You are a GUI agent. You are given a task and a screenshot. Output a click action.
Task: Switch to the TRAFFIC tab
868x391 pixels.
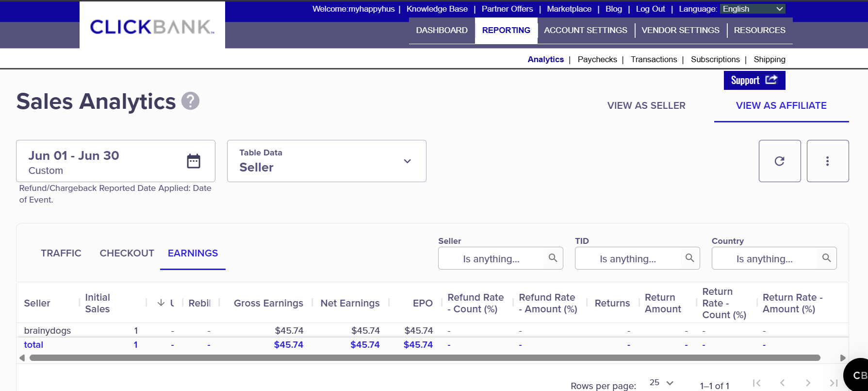(x=61, y=253)
